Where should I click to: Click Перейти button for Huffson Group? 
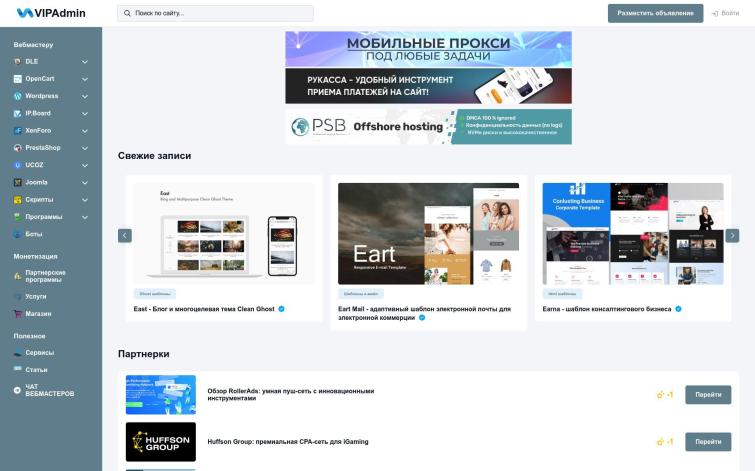coord(708,442)
